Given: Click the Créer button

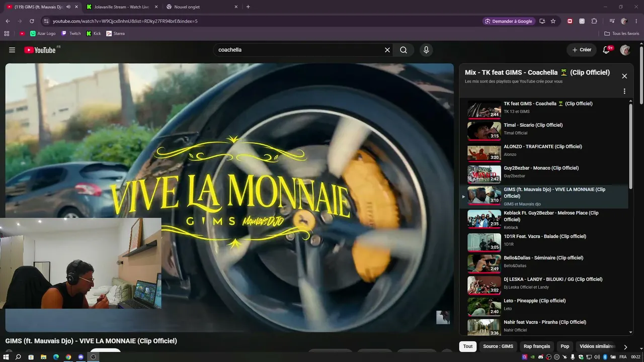Looking at the screenshot, I should pyautogui.click(x=582, y=50).
